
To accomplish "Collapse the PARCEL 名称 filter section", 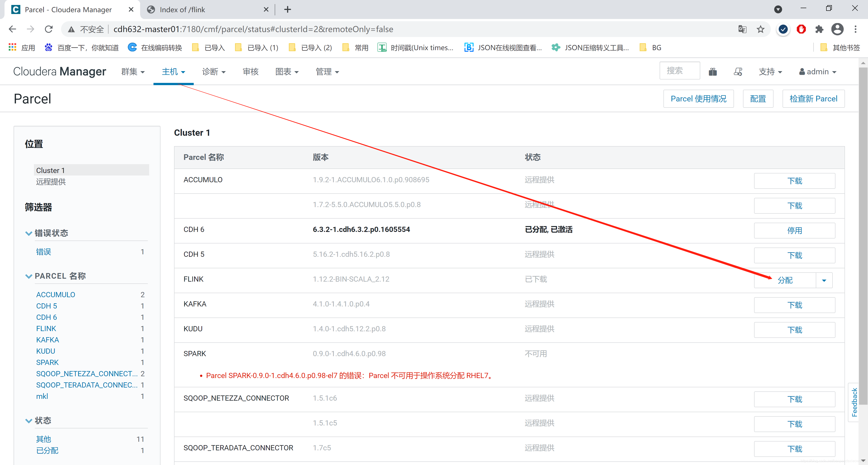I will tap(29, 276).
